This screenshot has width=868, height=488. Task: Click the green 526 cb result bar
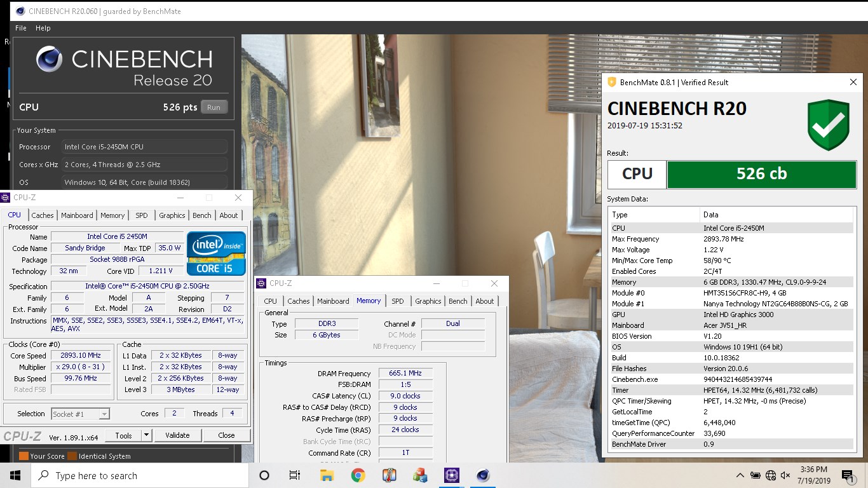coord(762,174)
